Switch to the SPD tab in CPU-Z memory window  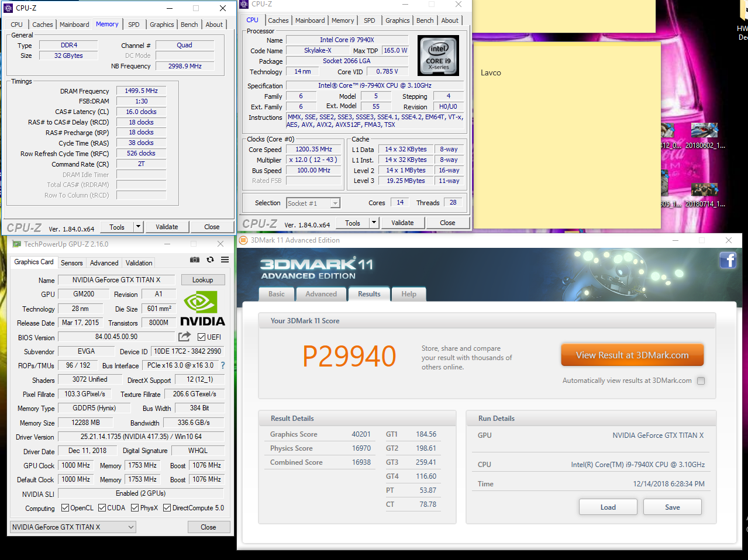[x=134, y=25]
